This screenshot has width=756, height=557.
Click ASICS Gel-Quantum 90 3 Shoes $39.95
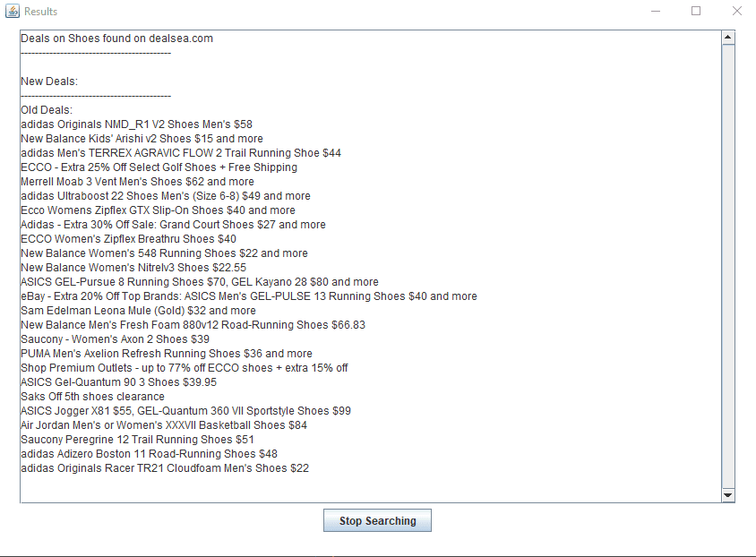pos(118,382)
